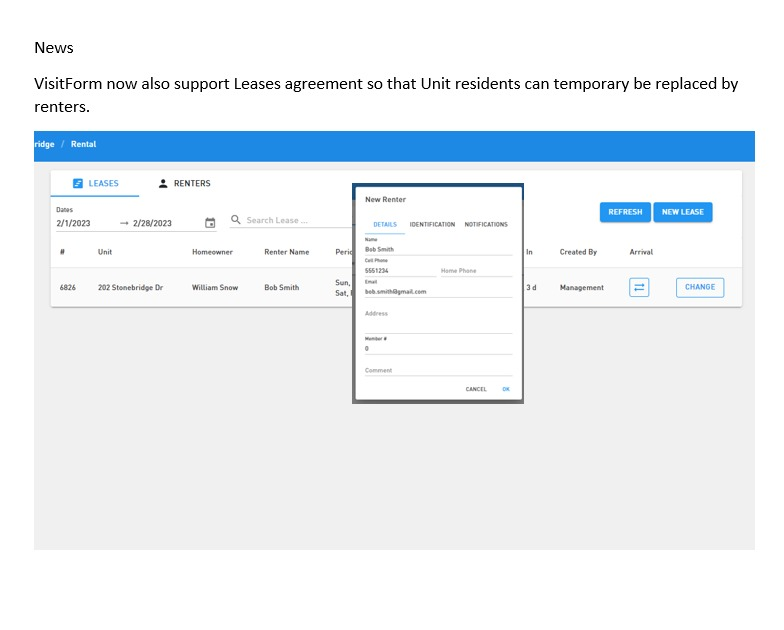Click the William Snow homeowner cell
This screenshot has height=630, width=784.
click(215, 288)
